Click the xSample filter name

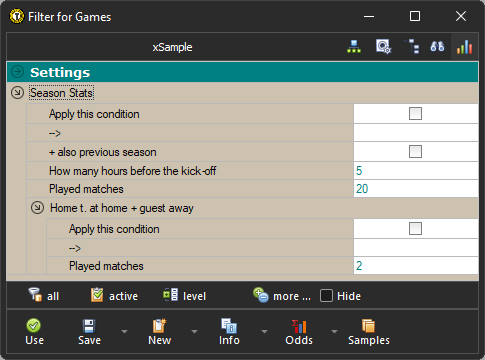(x=172, y=47)
